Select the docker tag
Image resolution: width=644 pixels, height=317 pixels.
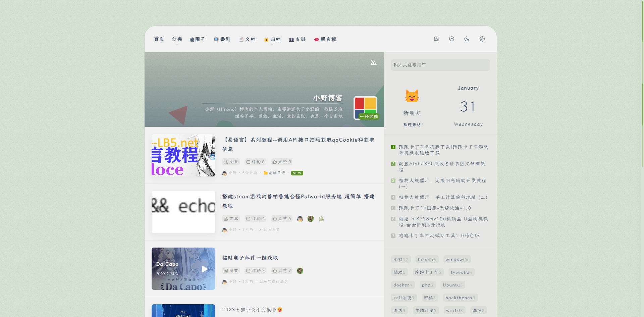[x=403, y=285]
